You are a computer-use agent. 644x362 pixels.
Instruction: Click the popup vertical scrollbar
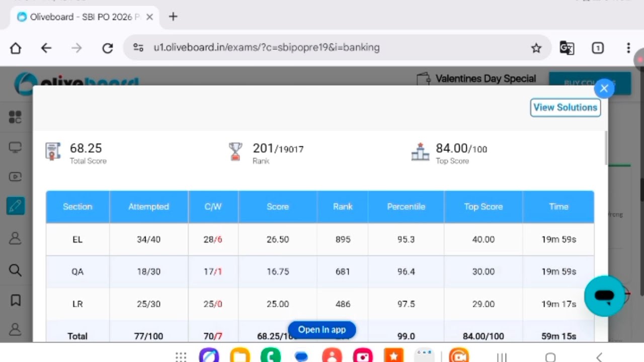606,147
